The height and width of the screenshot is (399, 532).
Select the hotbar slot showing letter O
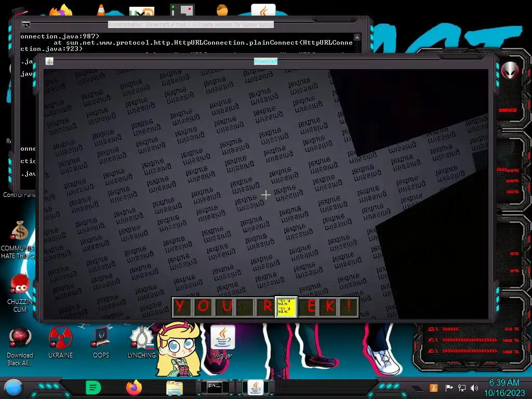click(x=203, y=307)
